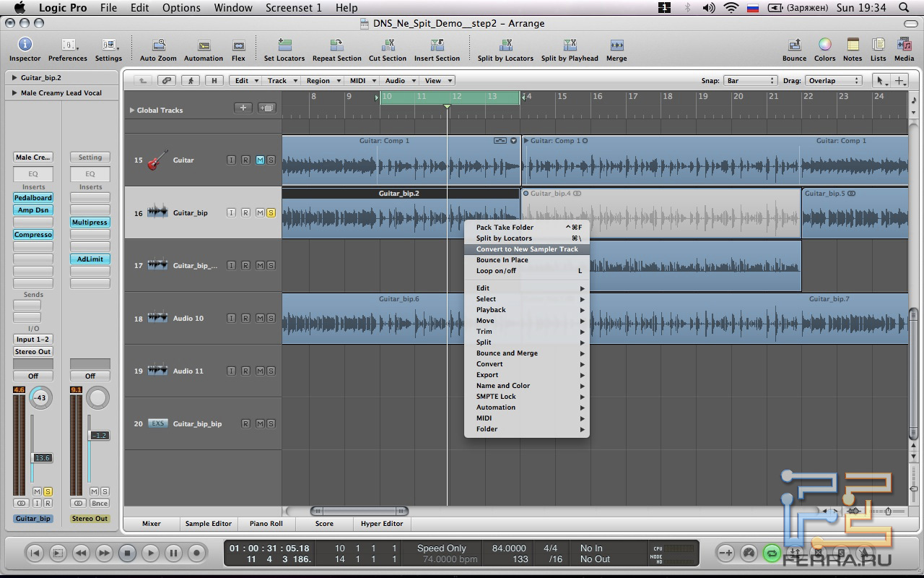This screenshot has height=578, width=924.
Task: Click Split by Playhead icon
Action: (570, 46)
